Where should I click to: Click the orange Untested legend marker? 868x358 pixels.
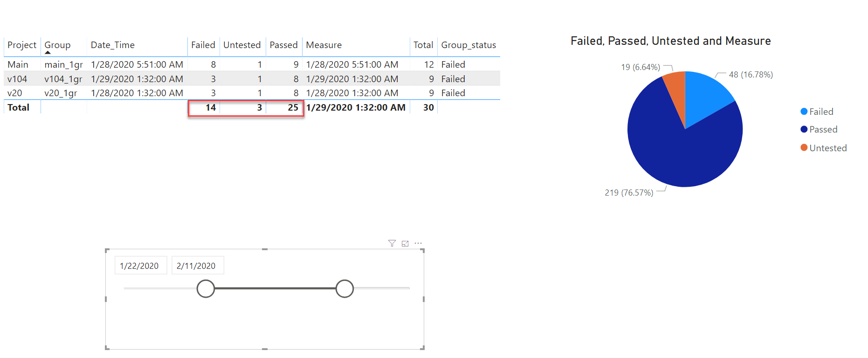tap(804, 147)
